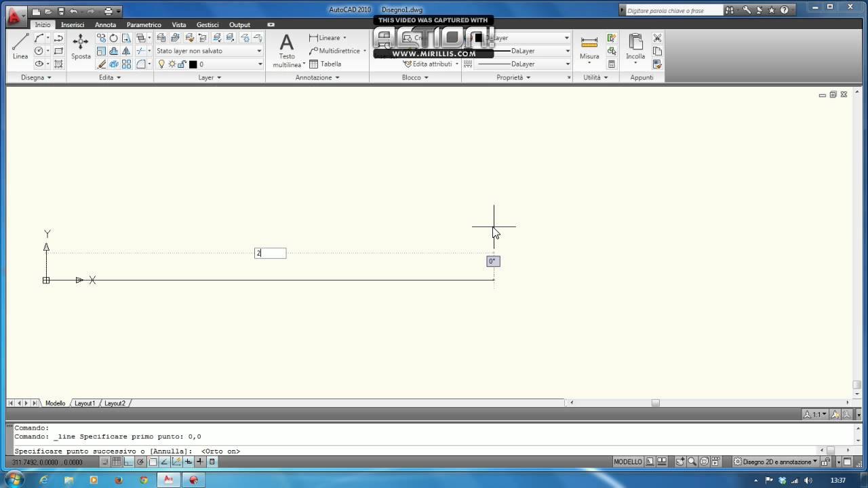Select the Mirror tool in Edita panel
The width and height of the screenshot is (868, 488).
point(126,51)
